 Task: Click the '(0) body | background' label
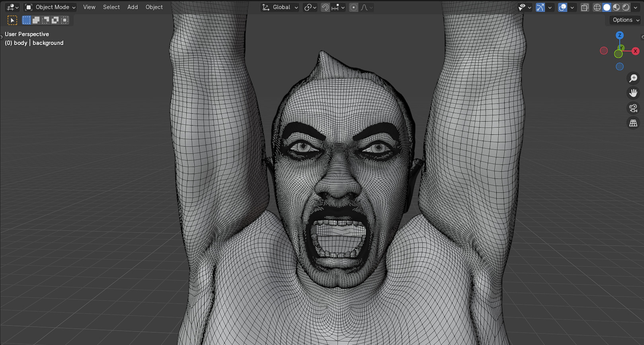click(x=34, y=43)
